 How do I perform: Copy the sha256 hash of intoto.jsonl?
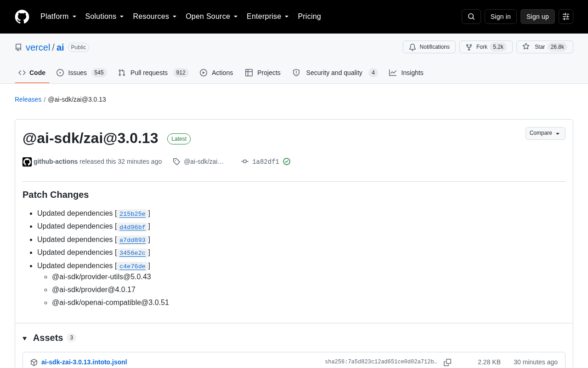(x=447, y=362)
